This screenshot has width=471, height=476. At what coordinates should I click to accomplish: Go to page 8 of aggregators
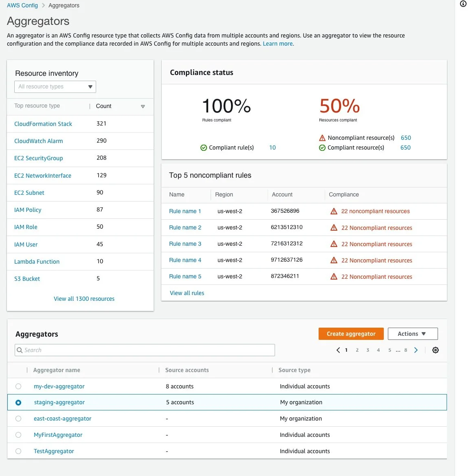click(x=406, y=350)
